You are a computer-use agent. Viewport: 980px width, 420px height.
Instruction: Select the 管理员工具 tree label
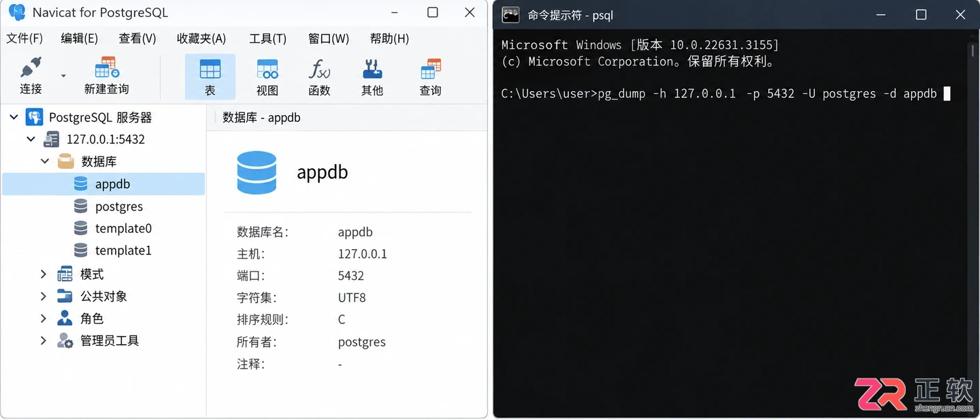click(110, 340)
